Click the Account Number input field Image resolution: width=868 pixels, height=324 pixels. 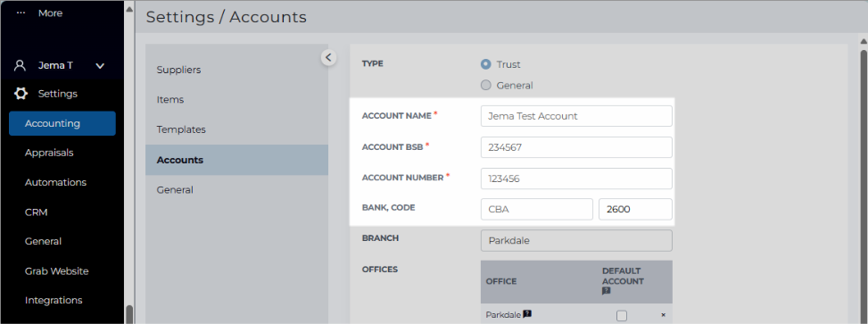576,179
